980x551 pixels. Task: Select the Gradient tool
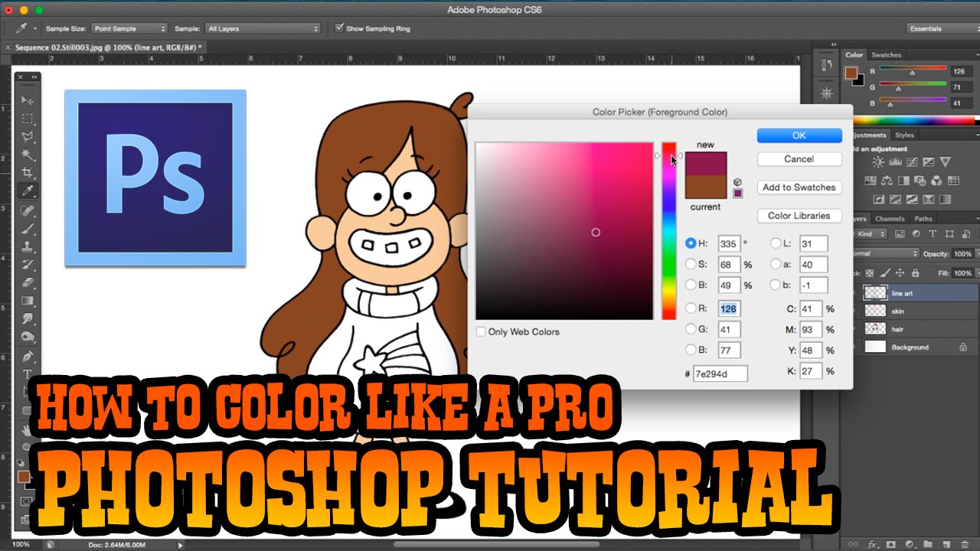tap(28, 301)
